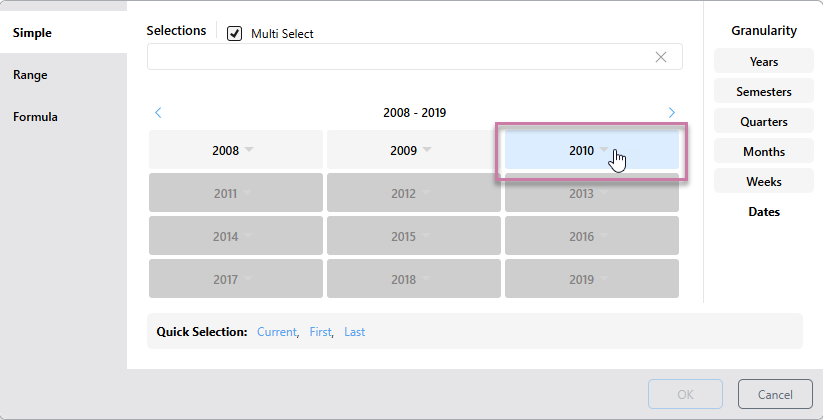
Task: Clear selections with the X icon
Action: [660, 57]
